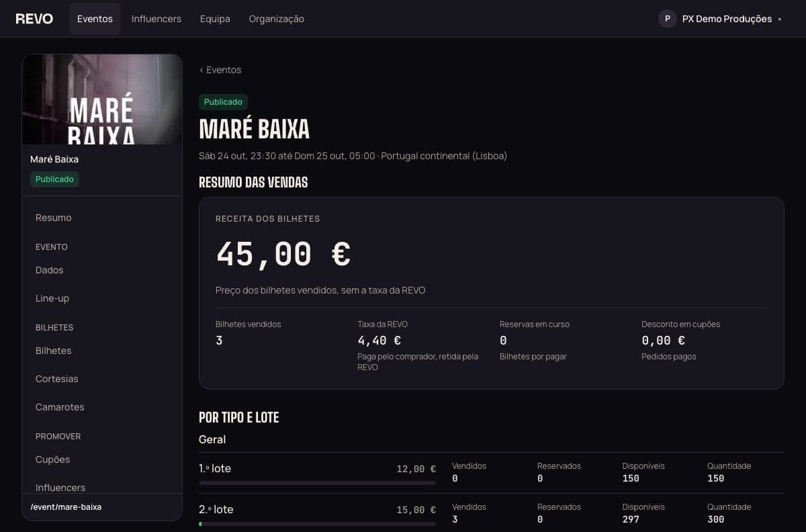Open Bilhetes page in the sidebar

(x=102, y=351)
